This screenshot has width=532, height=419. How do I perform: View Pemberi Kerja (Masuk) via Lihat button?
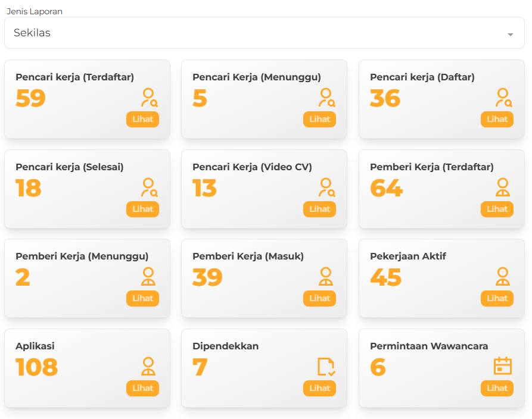coord(319,298)
